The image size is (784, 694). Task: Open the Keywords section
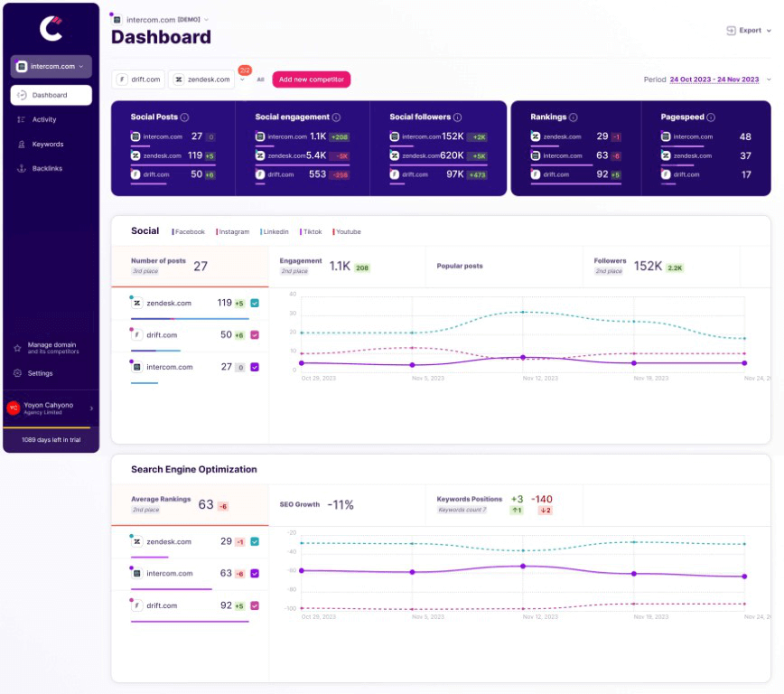click(x=48, y=144)
